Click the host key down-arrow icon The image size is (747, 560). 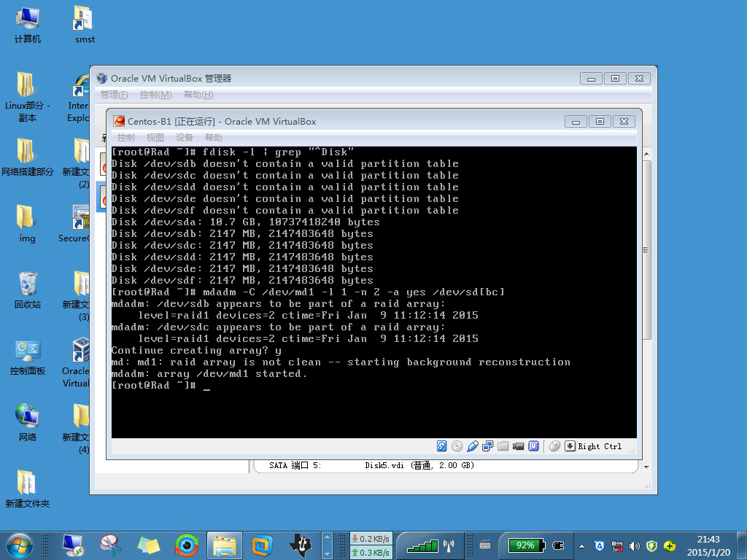pyautogui.click(x=570, y=446)
